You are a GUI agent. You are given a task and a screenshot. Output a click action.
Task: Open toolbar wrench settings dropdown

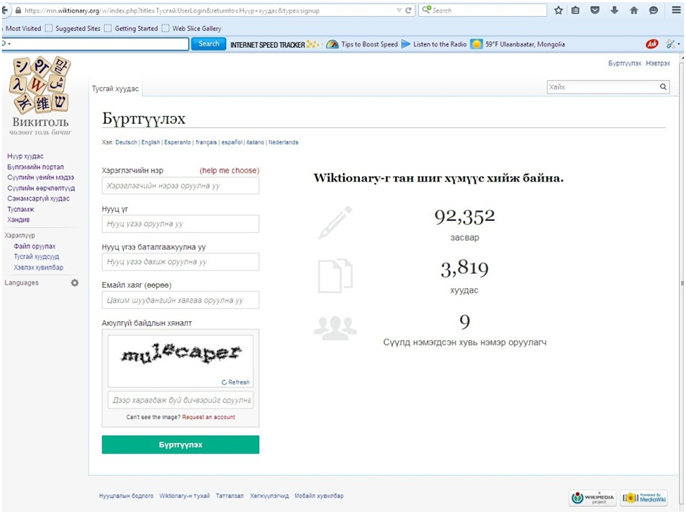click(672, 44)
